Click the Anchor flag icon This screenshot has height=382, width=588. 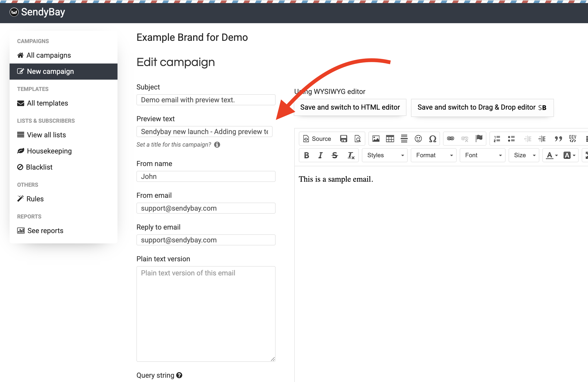479,138
